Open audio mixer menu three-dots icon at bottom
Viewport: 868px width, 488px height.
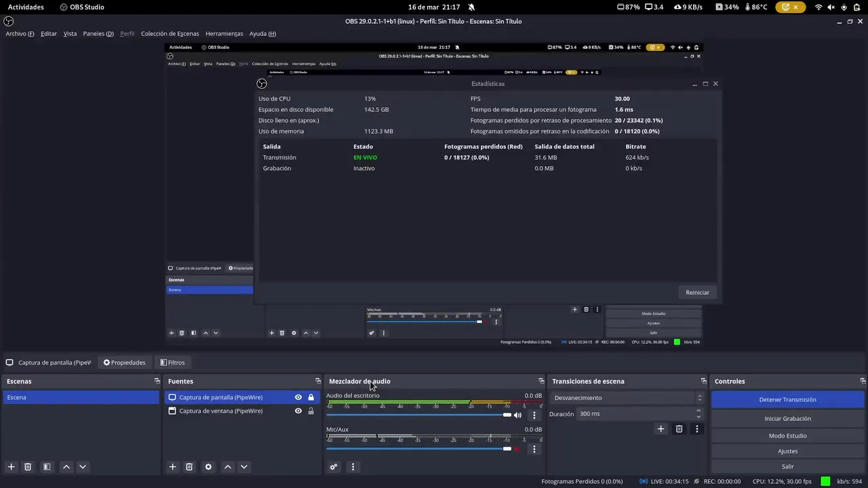[353, 466]
